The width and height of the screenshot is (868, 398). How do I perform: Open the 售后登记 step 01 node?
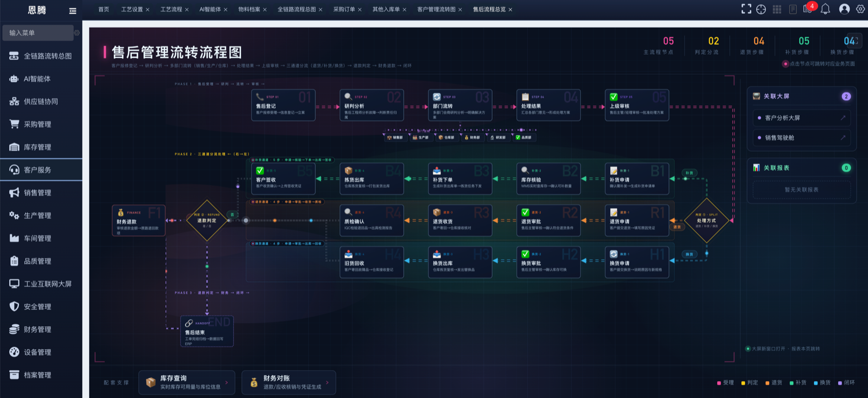(x=283, y=105)
